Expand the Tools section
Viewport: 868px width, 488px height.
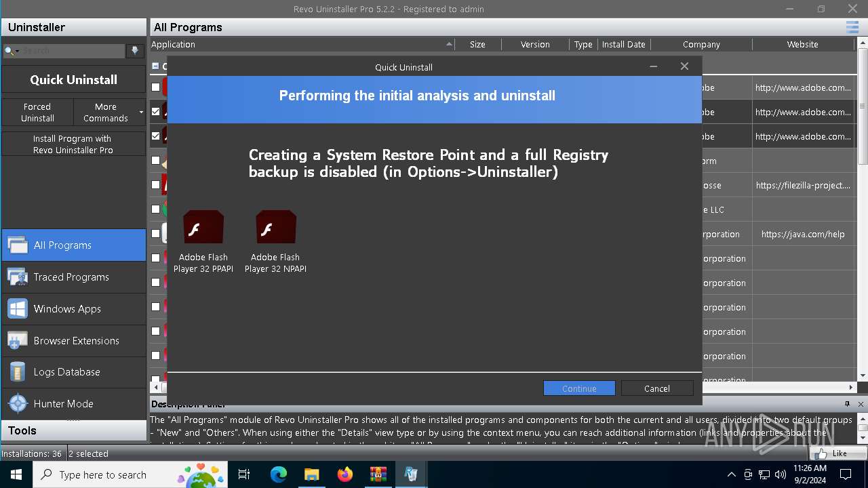[x=73, y=430]
